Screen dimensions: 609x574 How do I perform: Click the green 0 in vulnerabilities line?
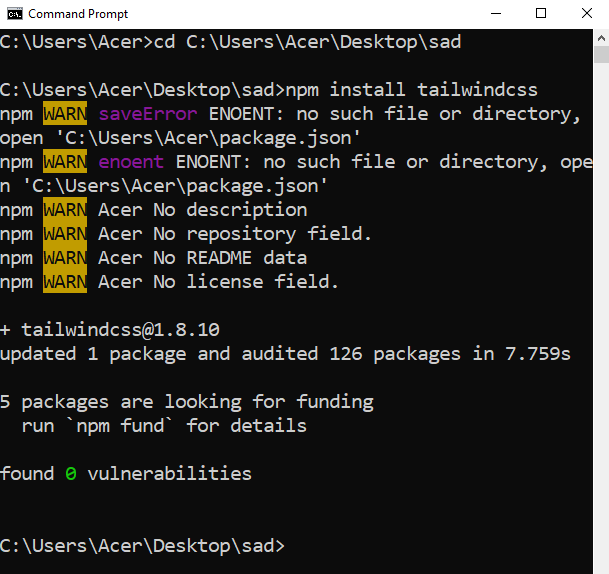coord(71,474)
